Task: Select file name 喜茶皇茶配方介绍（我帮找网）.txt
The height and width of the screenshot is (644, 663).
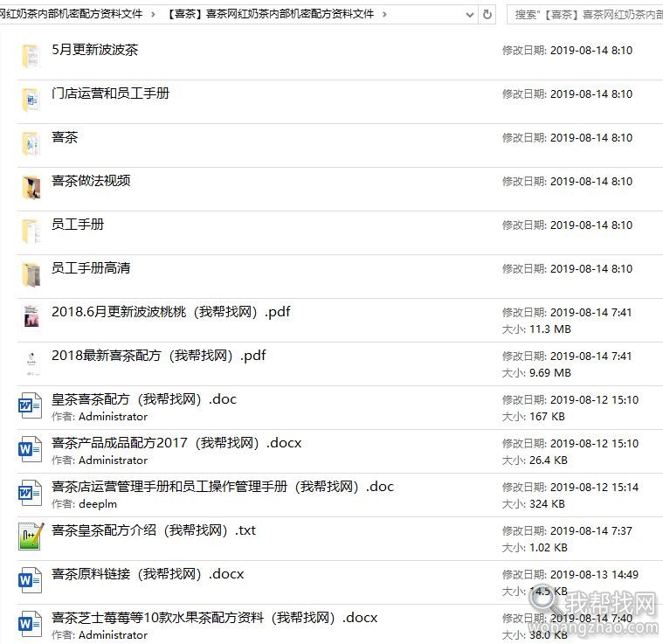Action: [154, 530]
